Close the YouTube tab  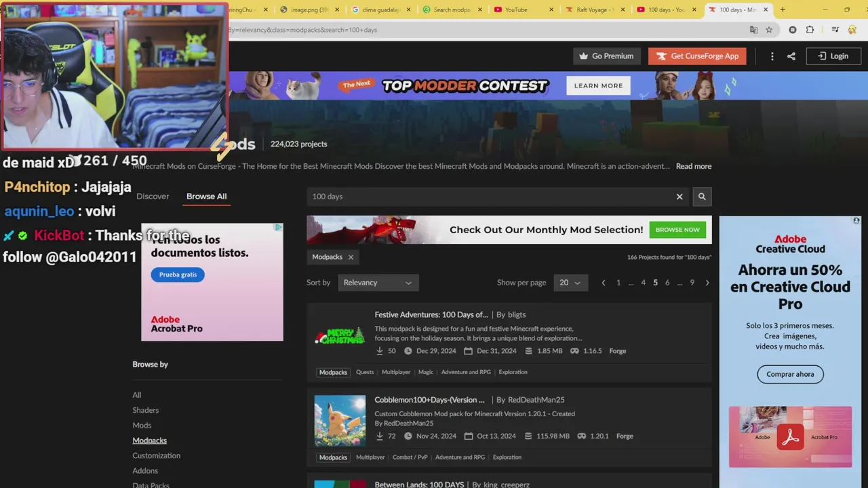click(551, 9)
